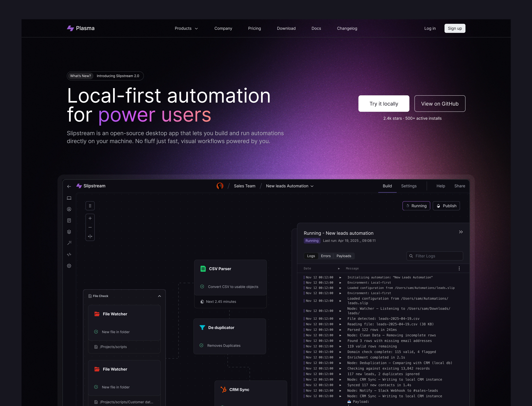Click the Try it locally button
Image resolution: width=532 pixels, height=406 pixels.
coord(384,104)
